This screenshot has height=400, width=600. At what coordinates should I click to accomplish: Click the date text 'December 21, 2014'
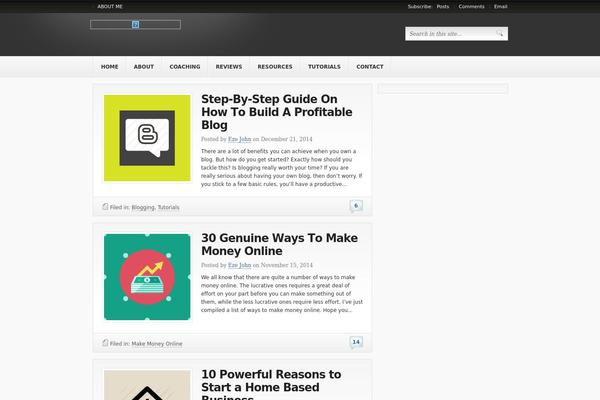[286, 139]
